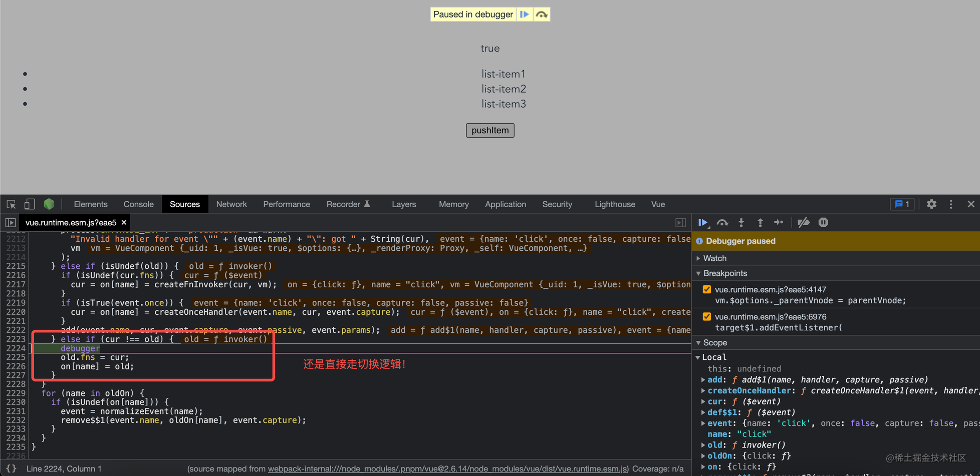
Task: Click the pushItem button
Action: pos(490,130)
